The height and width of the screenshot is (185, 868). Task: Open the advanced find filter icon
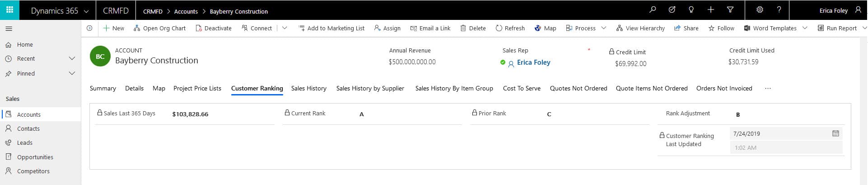coord(730,9)
